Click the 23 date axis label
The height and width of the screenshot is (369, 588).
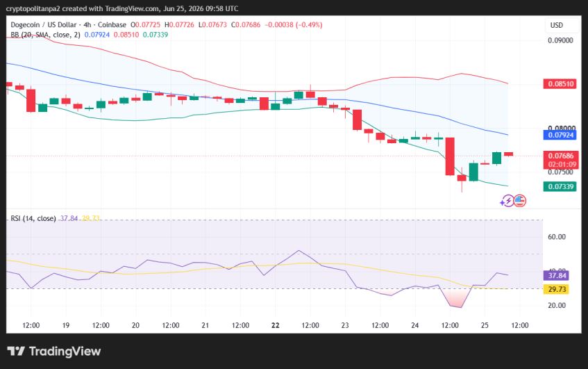click(x=345, y=325)
